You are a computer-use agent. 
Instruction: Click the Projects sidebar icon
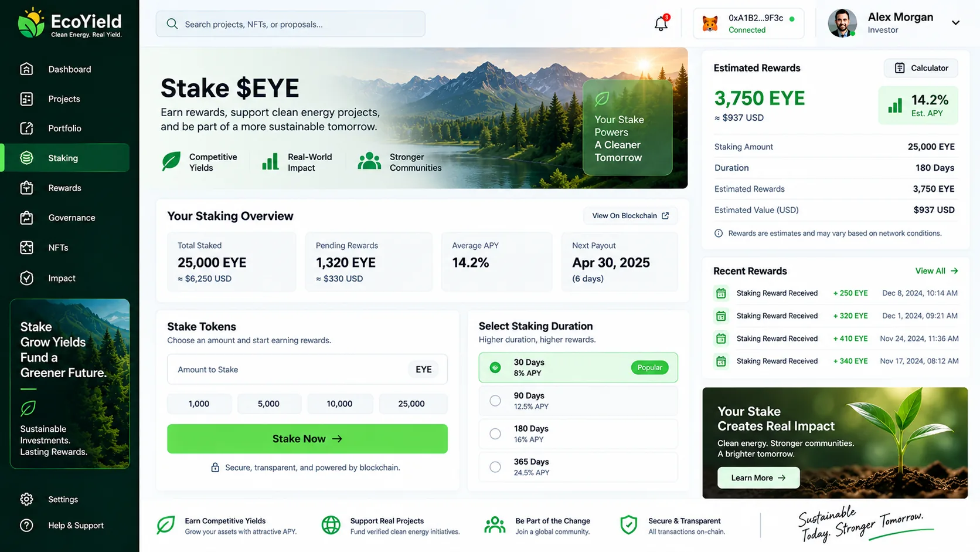coord(26,99)
